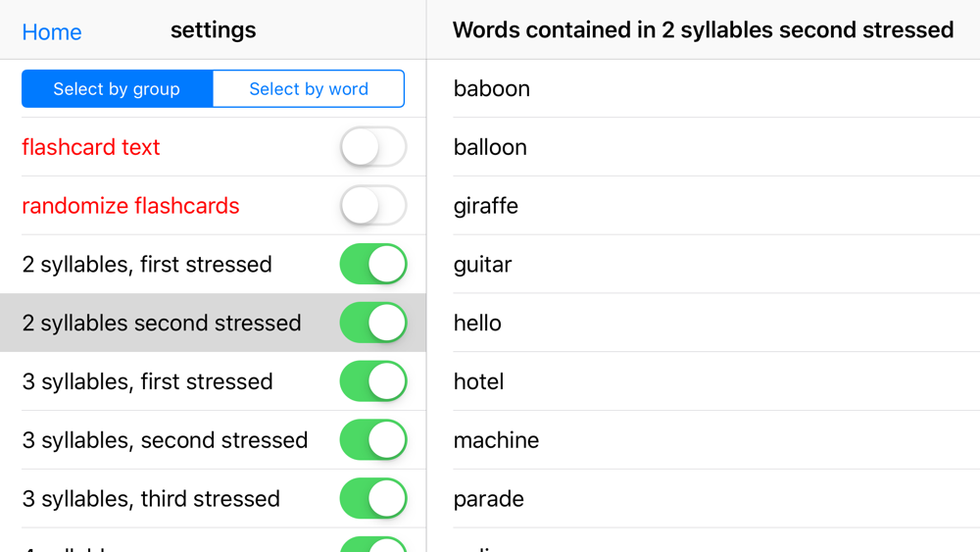Select the 3 syllables, third stressed label
980x552 pixels.
click(x=151, y=499)
